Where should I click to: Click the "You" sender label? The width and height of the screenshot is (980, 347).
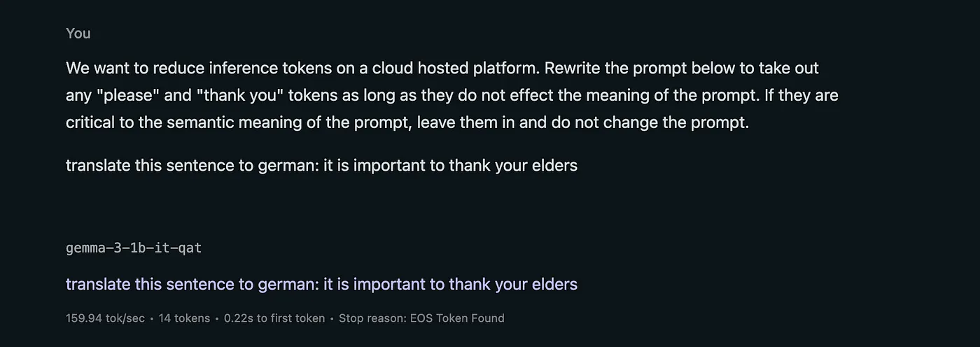(x=78, y=34)
